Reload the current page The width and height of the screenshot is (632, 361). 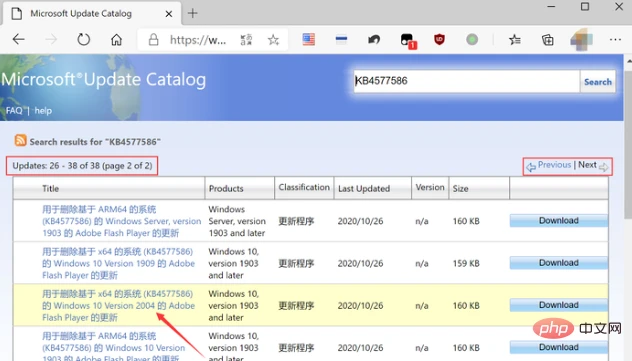[x=83, y=39]
